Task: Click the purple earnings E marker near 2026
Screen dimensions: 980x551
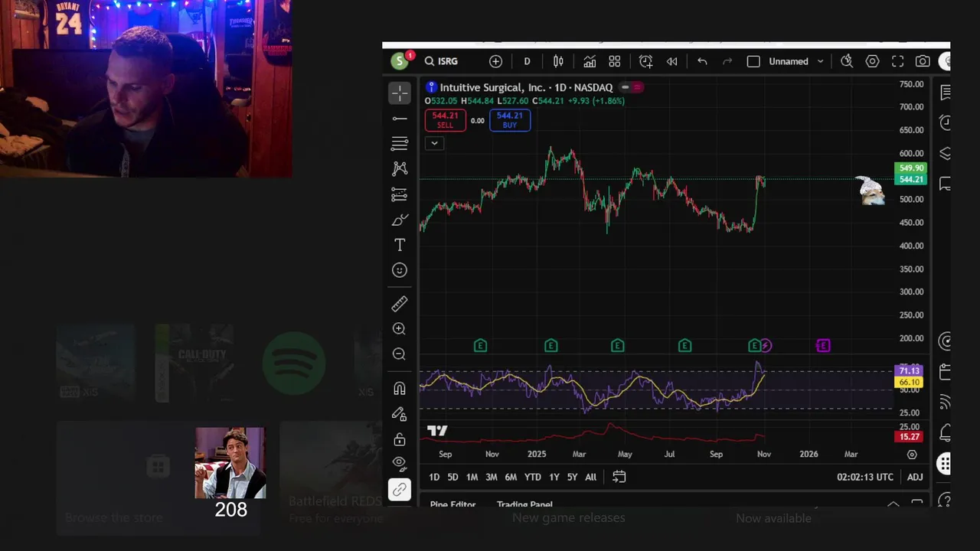Action: (x=823, y=346)
